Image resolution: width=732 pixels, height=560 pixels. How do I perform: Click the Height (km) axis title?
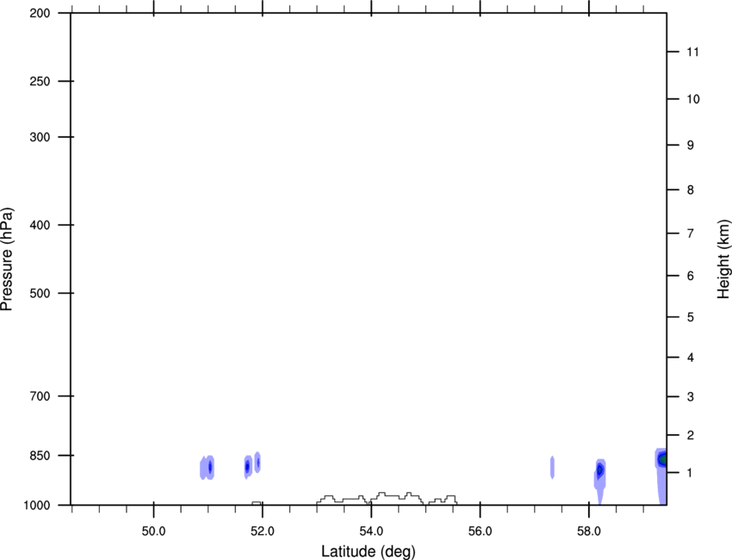click(723, 259)
